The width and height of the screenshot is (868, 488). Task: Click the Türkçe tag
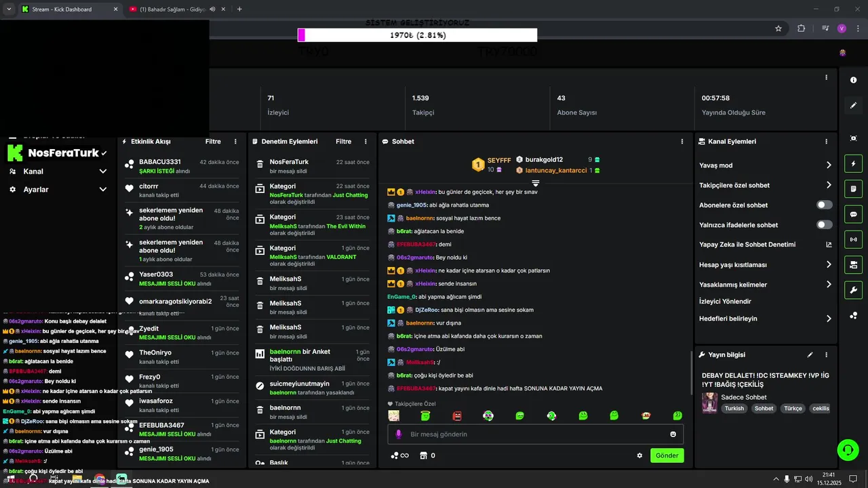point(793,409)
